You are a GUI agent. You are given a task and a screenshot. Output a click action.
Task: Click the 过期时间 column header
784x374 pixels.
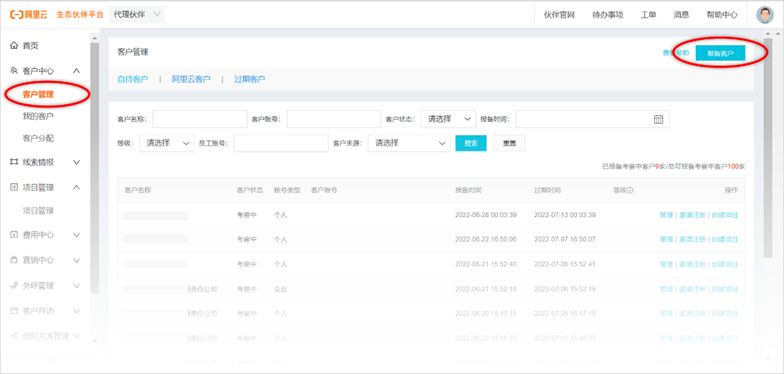(548, 190)
